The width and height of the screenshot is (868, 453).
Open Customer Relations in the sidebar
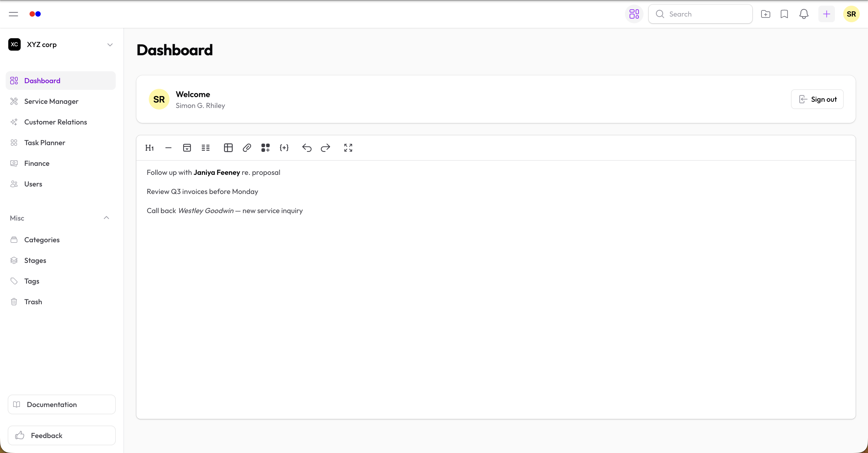pos(61,122)
